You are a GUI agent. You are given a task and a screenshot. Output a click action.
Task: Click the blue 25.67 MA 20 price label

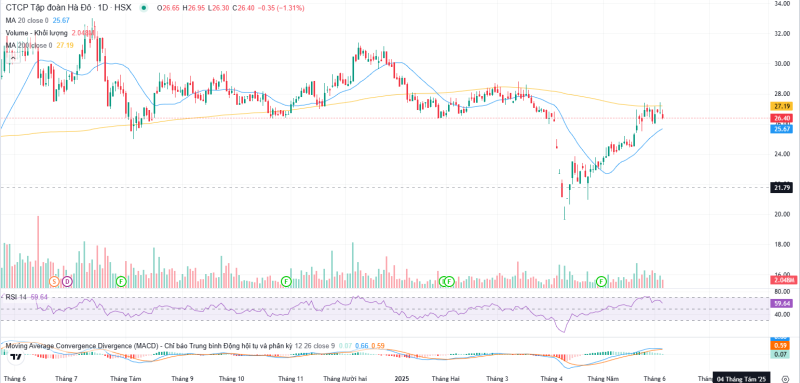782,129
